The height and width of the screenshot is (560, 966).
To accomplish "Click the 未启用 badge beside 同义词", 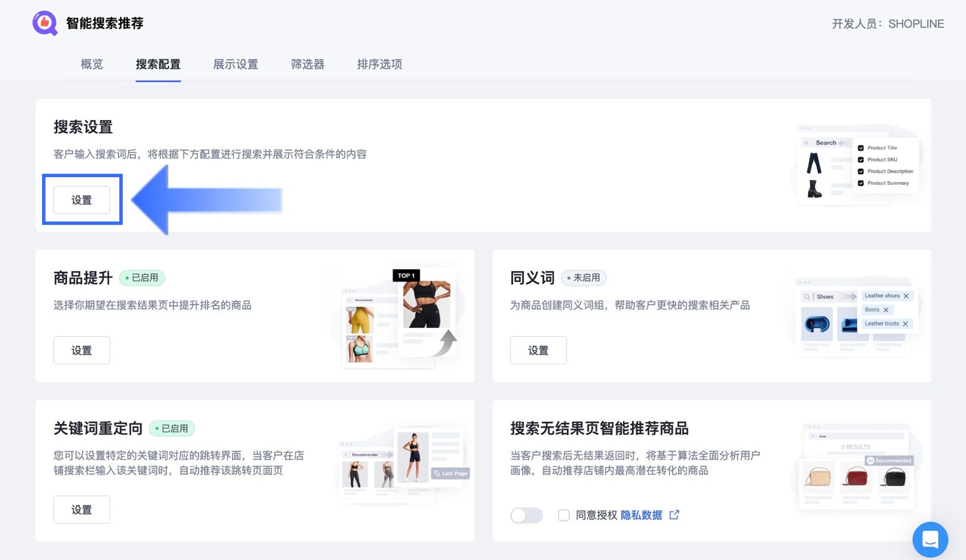I will tap(584, 278).
